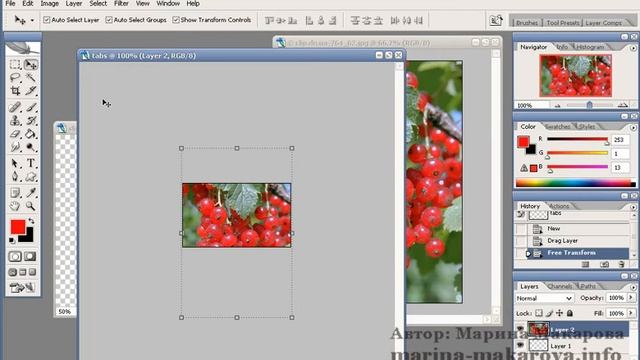Switch to the Actions tab
The width and height of the screenshot is (640, 360).
[559, 206]
